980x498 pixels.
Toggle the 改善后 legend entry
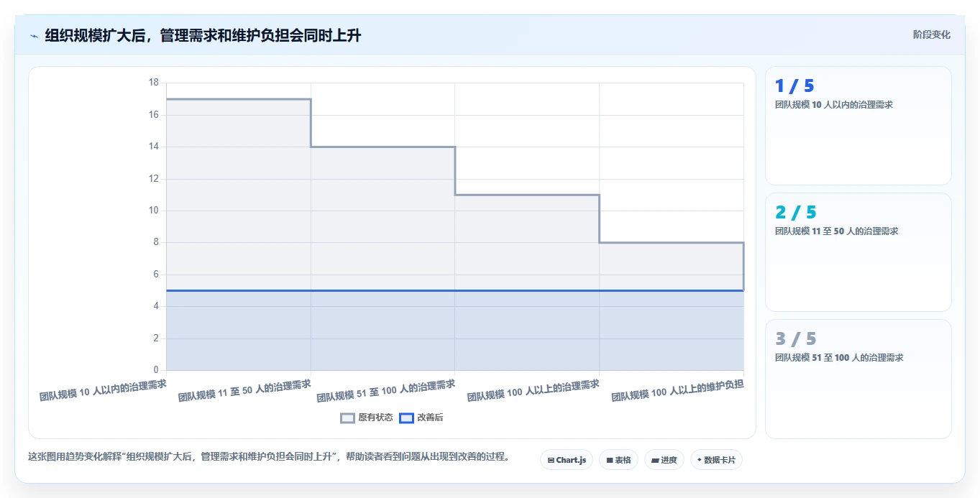421,418
